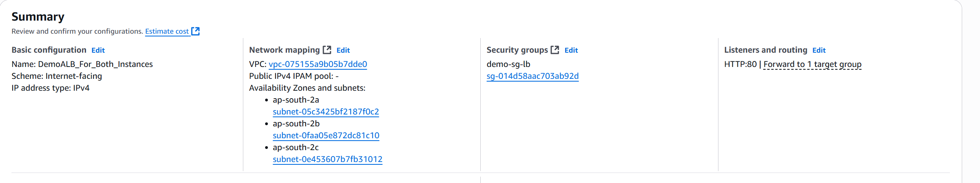Click the Summary heading

point(38,17)
